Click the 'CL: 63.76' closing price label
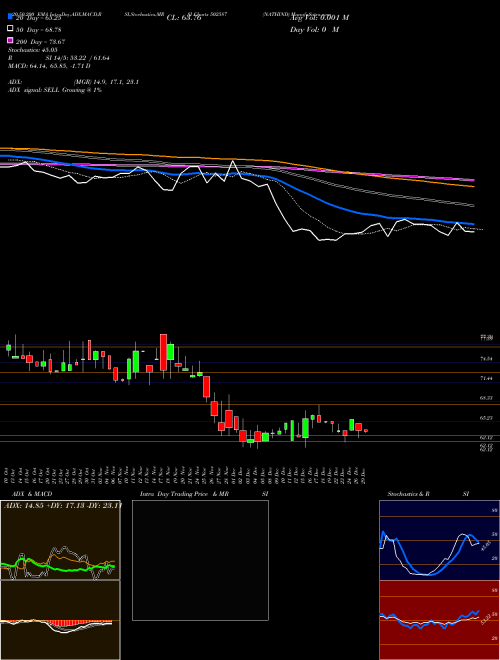Screen dimensions: 500x660 pos(184,18)
